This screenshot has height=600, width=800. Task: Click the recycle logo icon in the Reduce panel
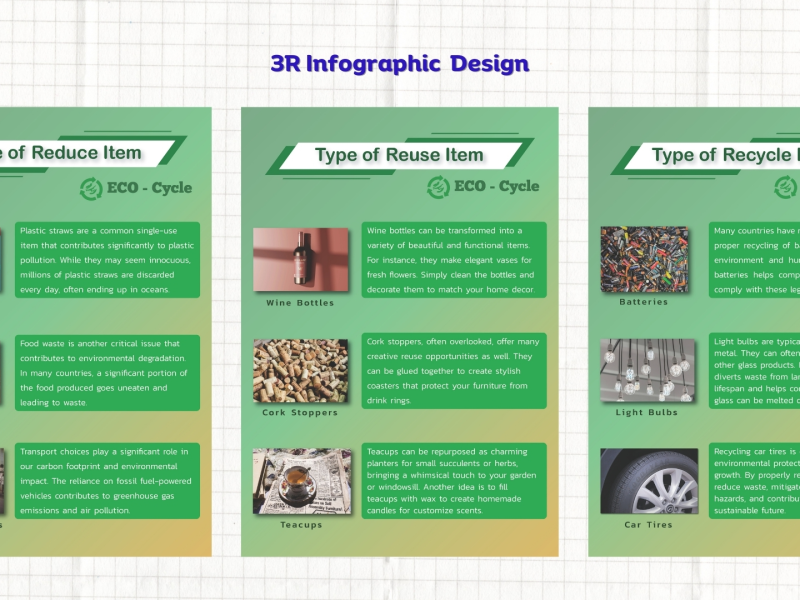91,188
